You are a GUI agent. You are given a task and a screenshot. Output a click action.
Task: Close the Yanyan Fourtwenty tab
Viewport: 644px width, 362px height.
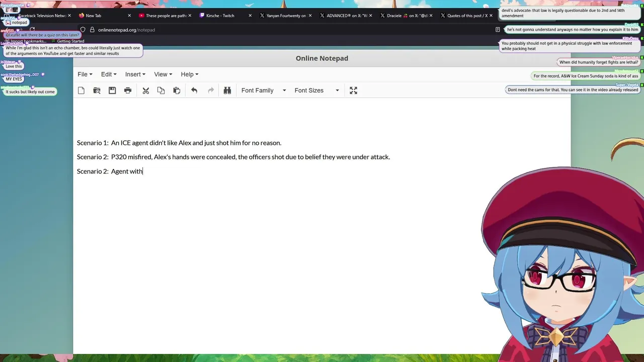(x=310, y=16)
